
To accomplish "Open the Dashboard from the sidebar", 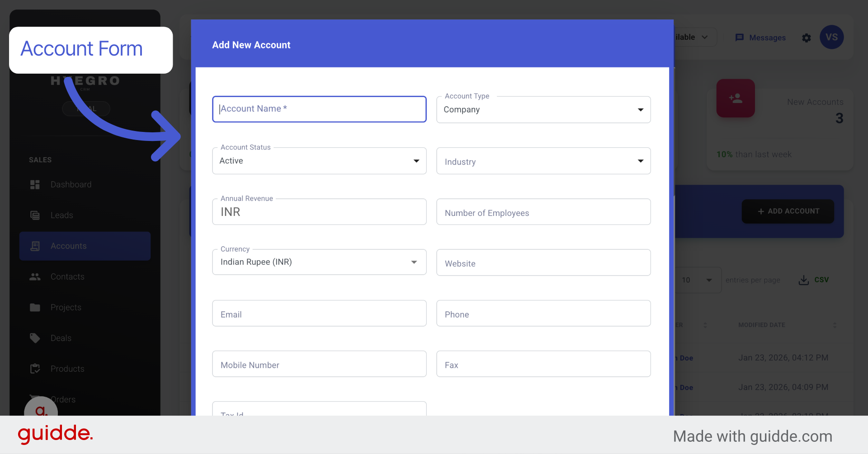I will (35, 184).
